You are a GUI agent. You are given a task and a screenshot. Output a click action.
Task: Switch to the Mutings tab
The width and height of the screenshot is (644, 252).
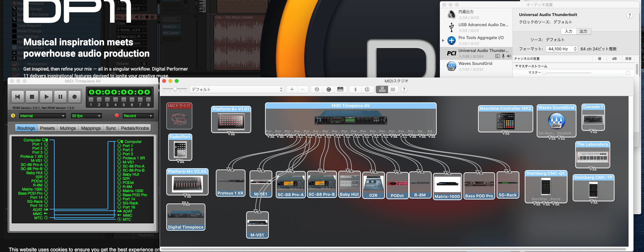(68, 128)
